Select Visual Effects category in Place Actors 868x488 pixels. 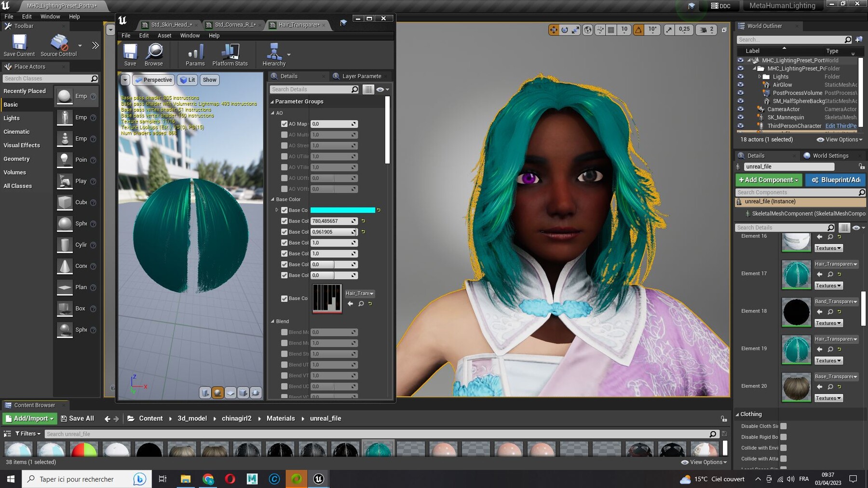click(x=22, y=145)
